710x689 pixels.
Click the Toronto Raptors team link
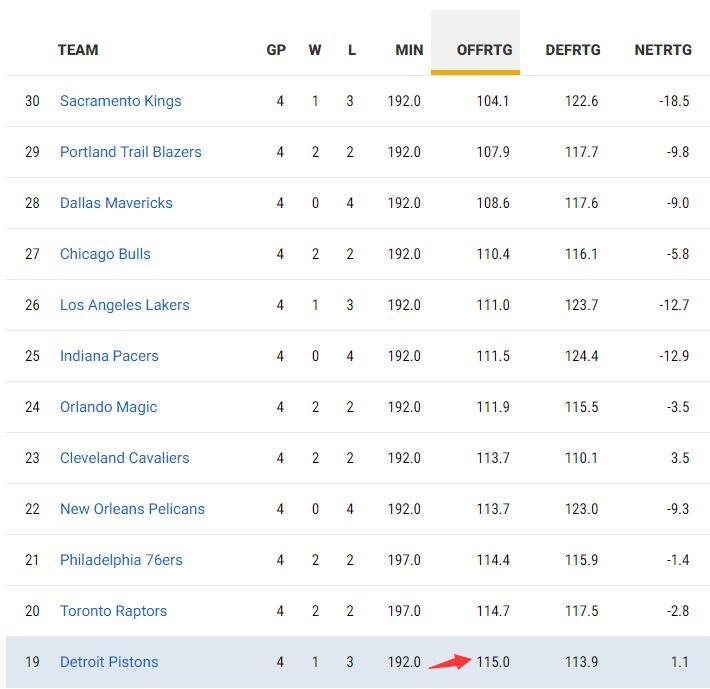pyautogui.click(x=113, y=611)
